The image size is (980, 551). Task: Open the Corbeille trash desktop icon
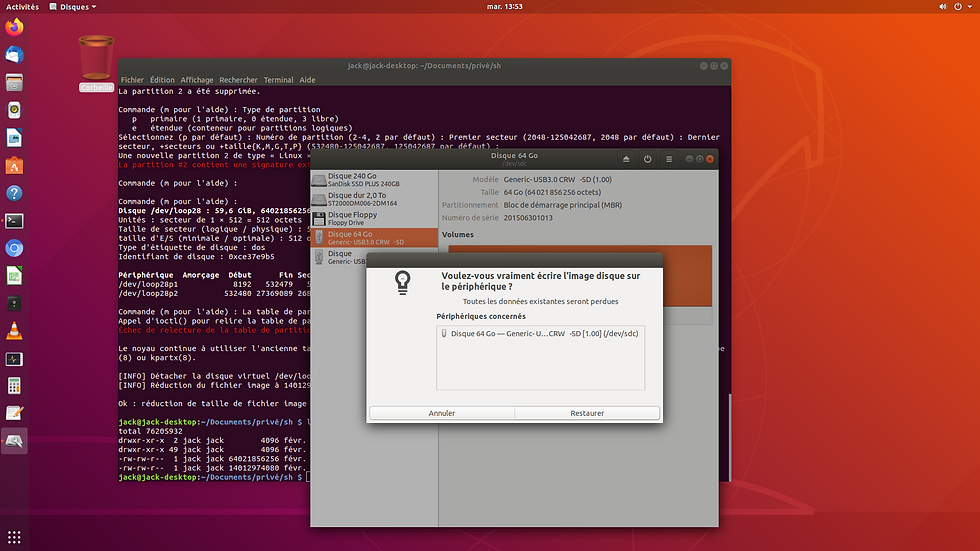click(x=96, y=63)
